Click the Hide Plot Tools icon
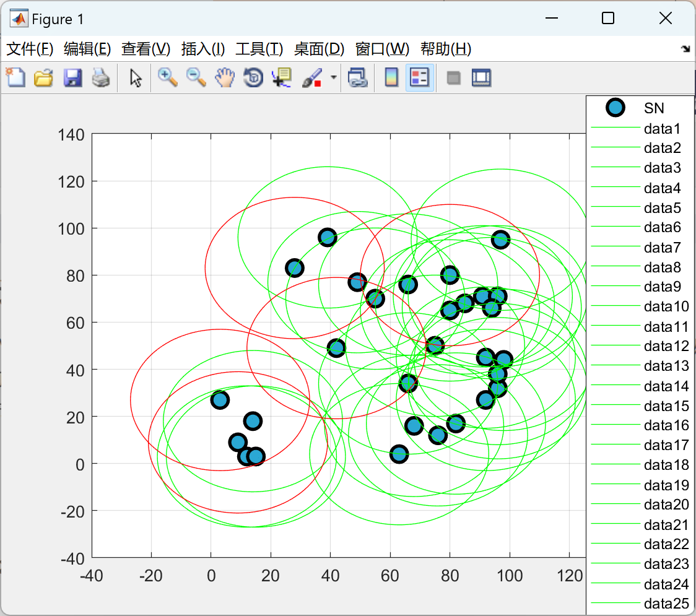696x616 pixels. [x=453, y=79]
